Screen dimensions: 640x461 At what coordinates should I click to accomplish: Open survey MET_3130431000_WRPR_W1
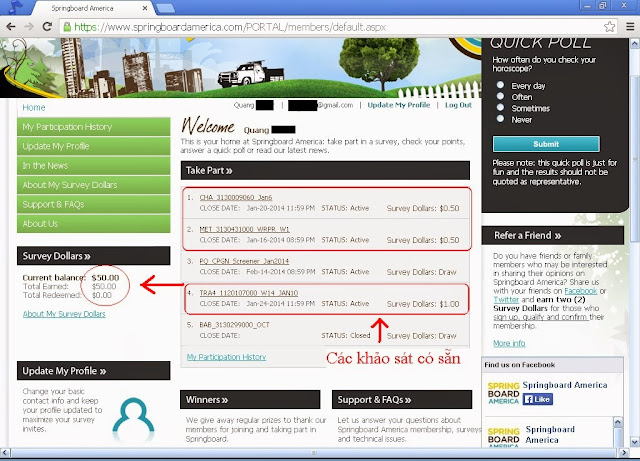(244, 229)
